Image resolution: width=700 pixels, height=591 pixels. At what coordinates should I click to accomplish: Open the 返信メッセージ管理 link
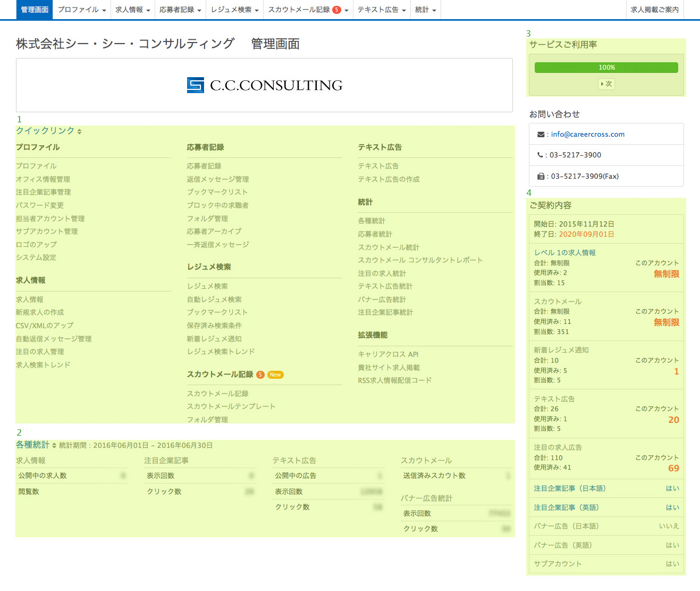(218, 180)
